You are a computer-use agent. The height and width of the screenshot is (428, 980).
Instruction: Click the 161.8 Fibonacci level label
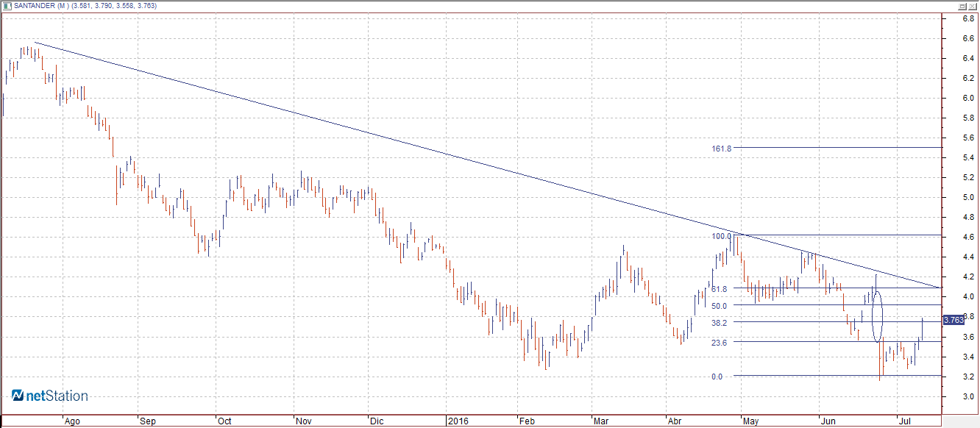[721, 149]
